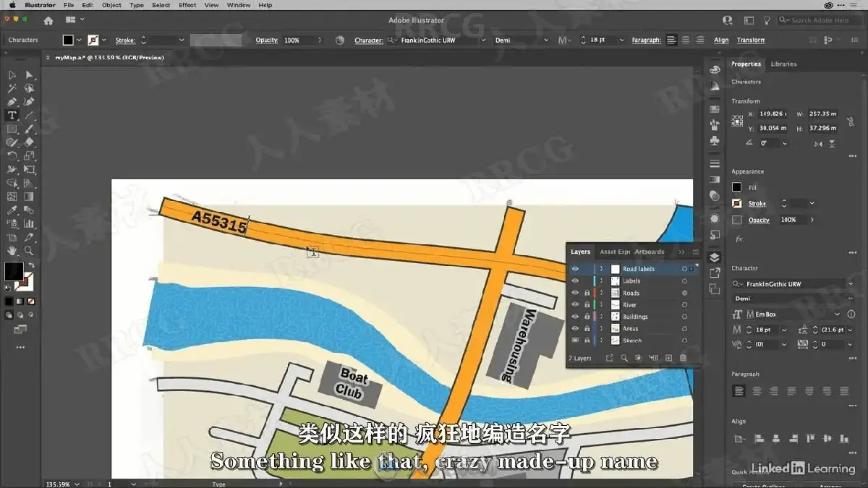The width and height of the screenshot is (868, 488).
Task: Swap fill and stroke arrow
Action: 30,266
